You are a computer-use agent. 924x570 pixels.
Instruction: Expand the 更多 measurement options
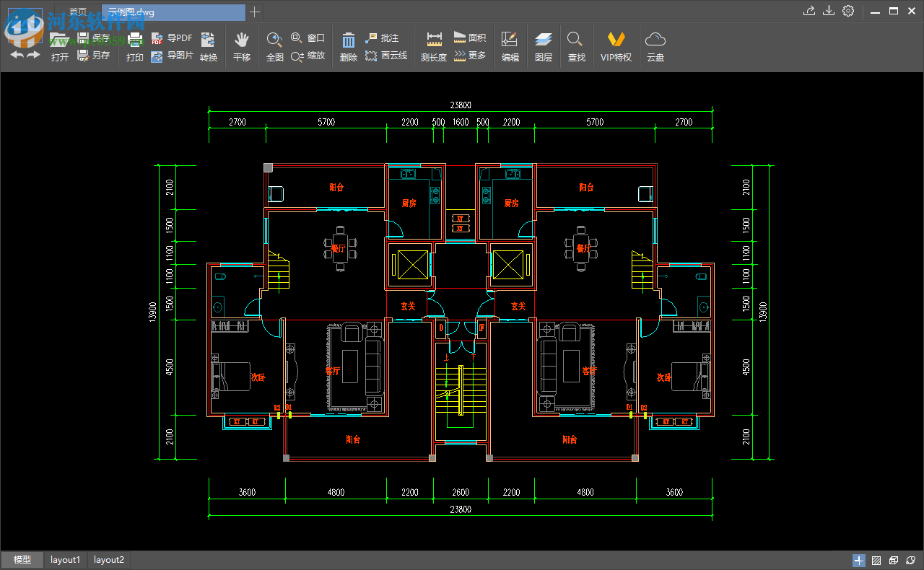coord(472,55)
